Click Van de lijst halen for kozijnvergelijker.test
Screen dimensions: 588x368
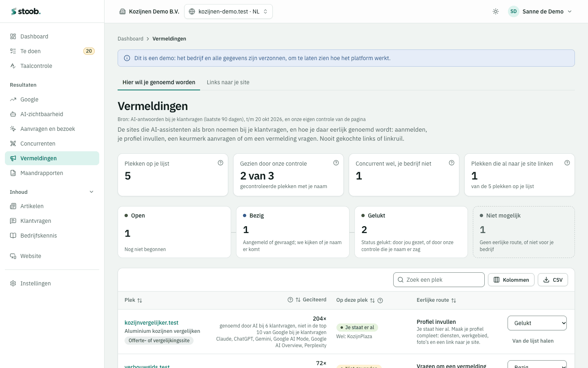(x=533, y=341)
